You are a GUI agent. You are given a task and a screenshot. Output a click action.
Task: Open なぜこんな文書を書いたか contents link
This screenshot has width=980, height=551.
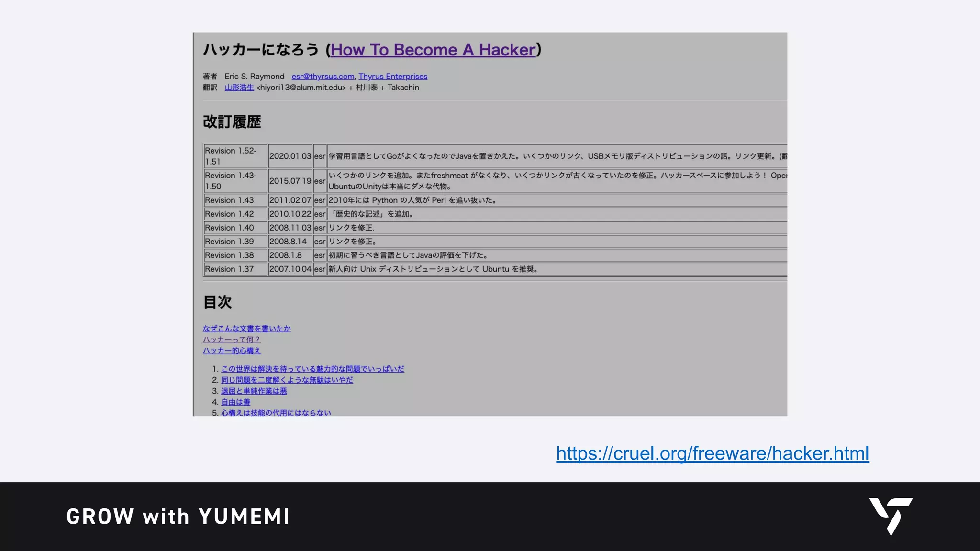[246, 329]
